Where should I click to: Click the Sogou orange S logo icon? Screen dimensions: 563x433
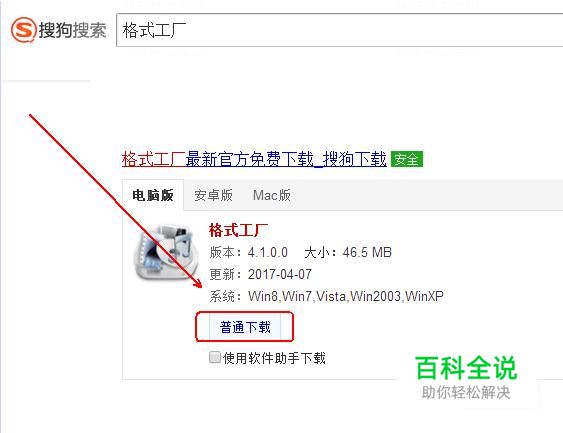24,30
